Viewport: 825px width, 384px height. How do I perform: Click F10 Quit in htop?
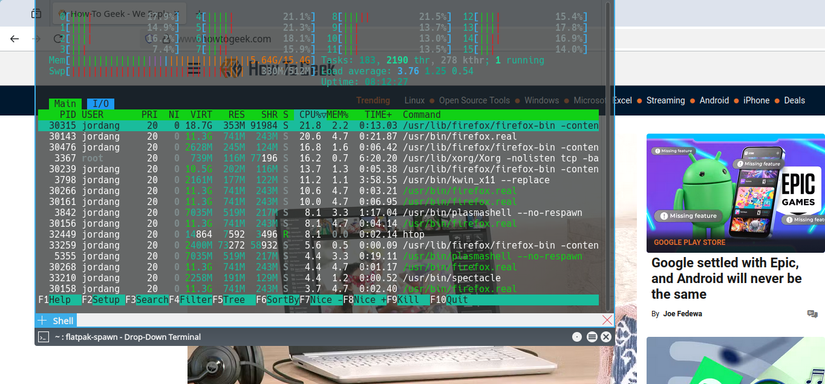pyautogui.click(x=449, y=300)
